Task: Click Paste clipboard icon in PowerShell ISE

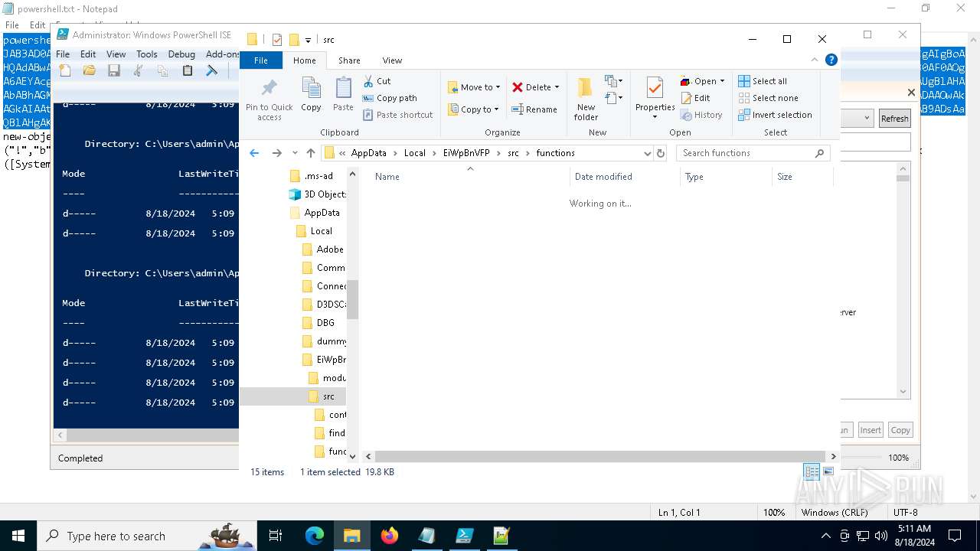Action: pyautogui.click(x=188, y=70)
